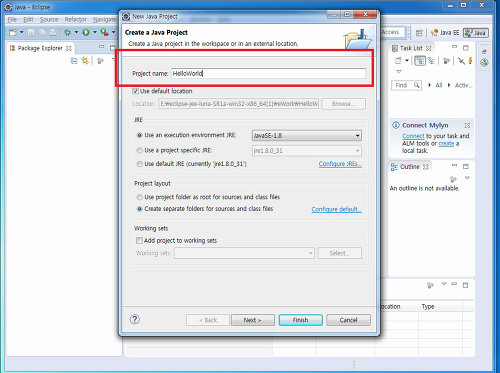Screen dimensions: 500x373
Task: Click inside the Project name field
Action: (x=268, y=73)
